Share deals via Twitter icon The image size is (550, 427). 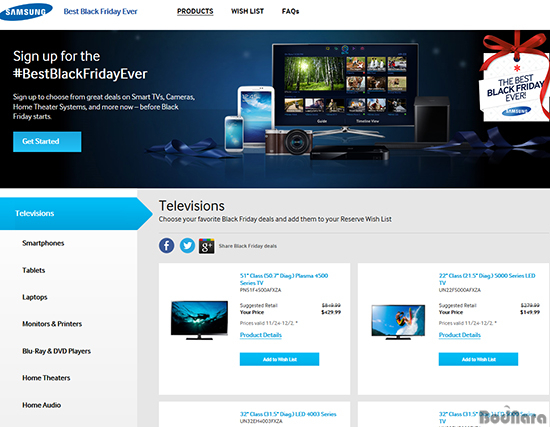click(187, 245)
